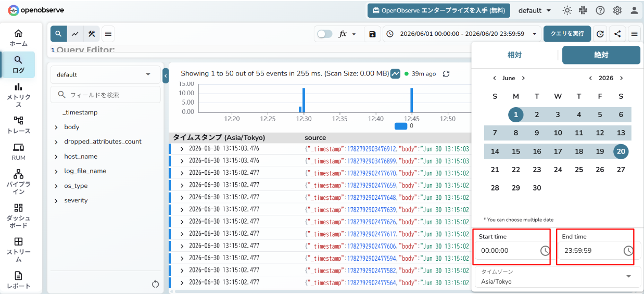Expand log row 13:15:03.476 first entry

click(182, 149)
